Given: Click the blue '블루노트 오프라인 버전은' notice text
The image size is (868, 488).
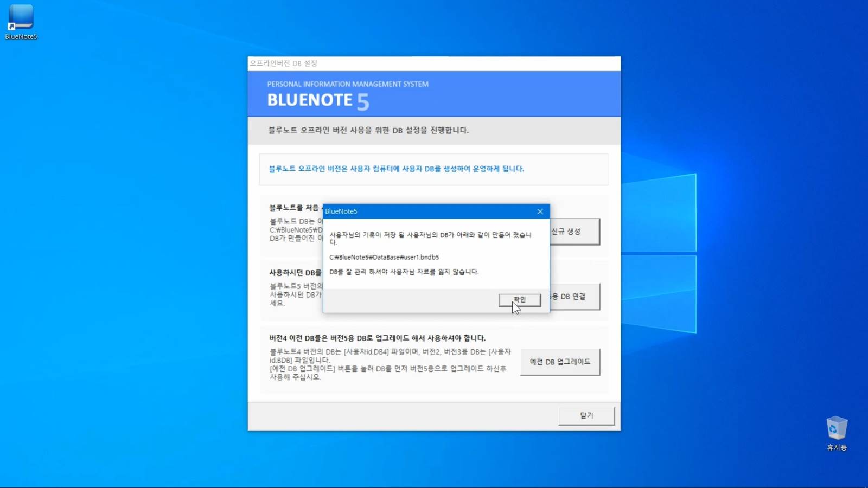Looking at the screenshot, I should coord(397,169).
